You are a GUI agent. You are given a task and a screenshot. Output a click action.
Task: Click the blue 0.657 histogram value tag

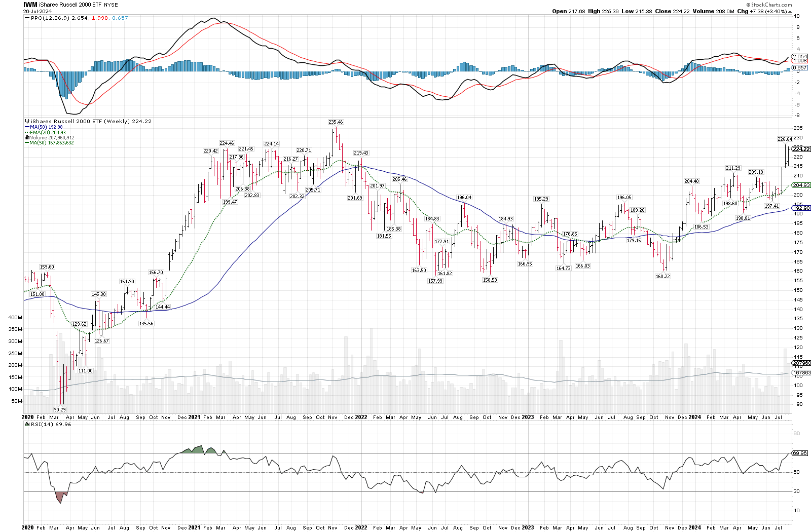[x=800, y=67]
